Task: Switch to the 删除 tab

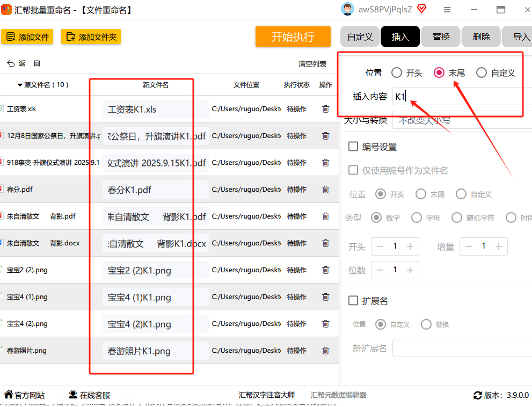Action: tap(481, 37)
